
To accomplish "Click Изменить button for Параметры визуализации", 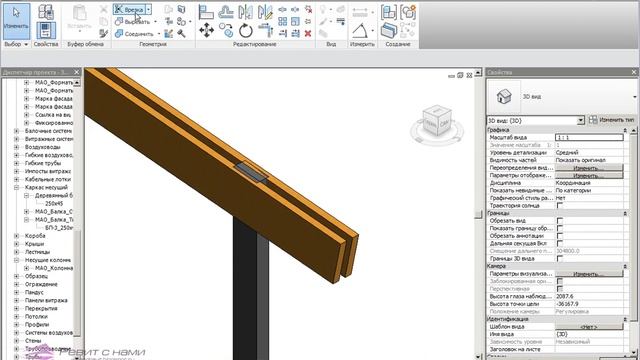I will [x=589, y=274].
